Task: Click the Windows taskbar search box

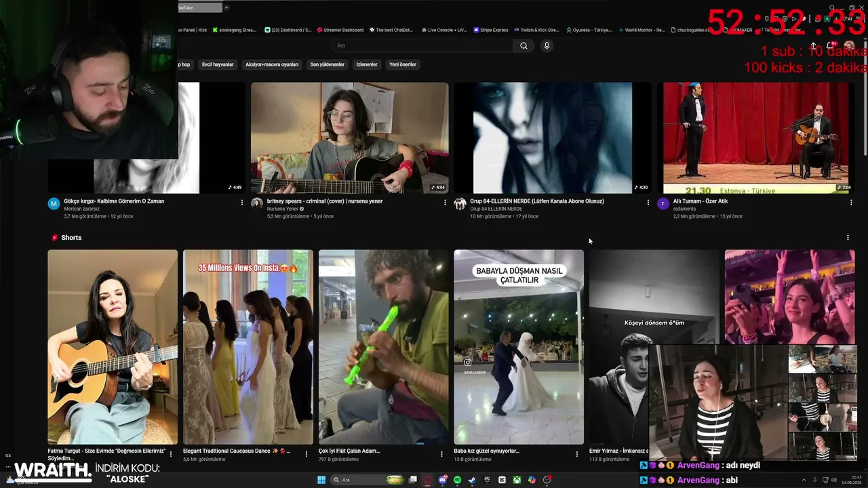Action: 366,480
